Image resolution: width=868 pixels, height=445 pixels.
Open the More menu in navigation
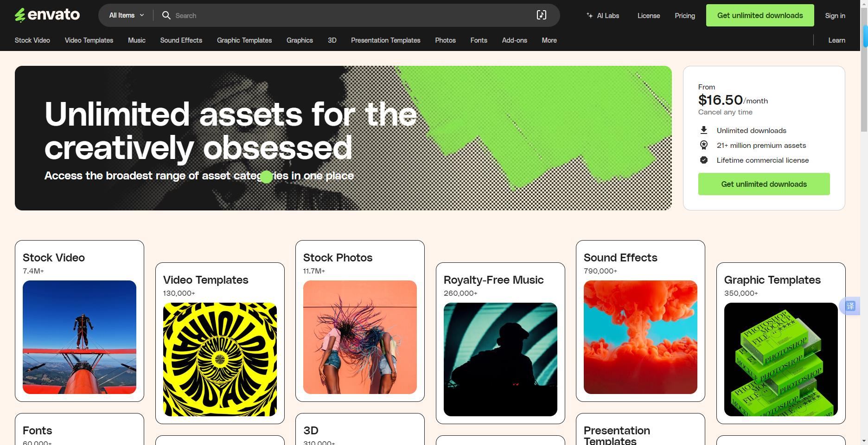coord(549,40)
